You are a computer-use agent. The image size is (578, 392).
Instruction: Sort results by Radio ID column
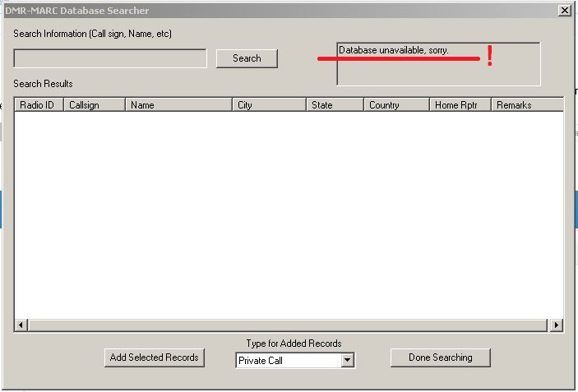point(39,105)
